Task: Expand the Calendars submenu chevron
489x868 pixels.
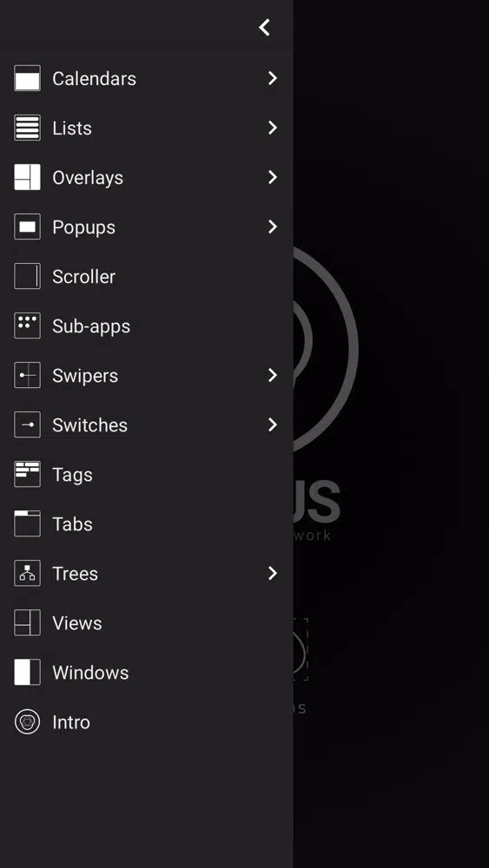Action: tap(273, 79)
